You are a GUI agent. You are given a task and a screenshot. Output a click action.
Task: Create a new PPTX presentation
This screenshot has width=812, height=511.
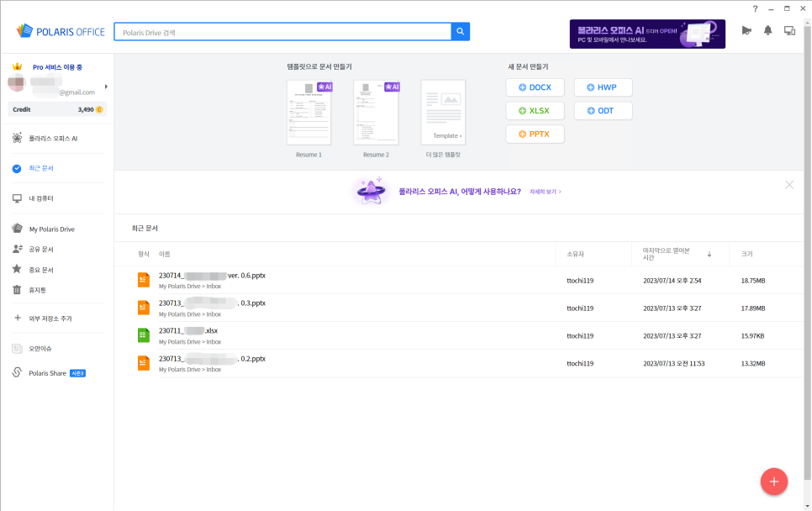point(535,134)
